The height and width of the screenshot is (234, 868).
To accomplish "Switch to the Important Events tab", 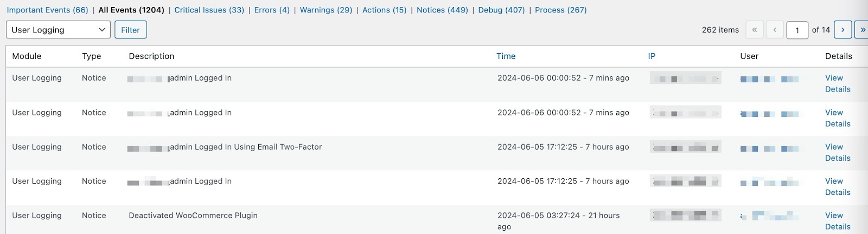I will pyautogui.click(x=47, y=10).
